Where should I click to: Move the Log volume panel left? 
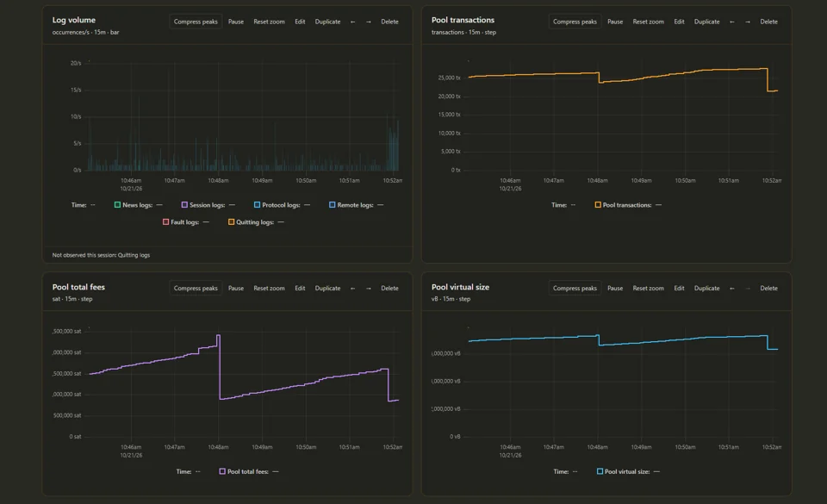353,22
